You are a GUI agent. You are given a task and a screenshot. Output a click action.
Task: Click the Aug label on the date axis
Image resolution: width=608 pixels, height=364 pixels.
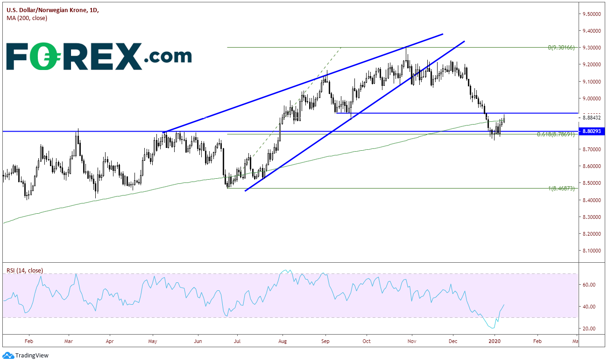click(x=282, y=342)
